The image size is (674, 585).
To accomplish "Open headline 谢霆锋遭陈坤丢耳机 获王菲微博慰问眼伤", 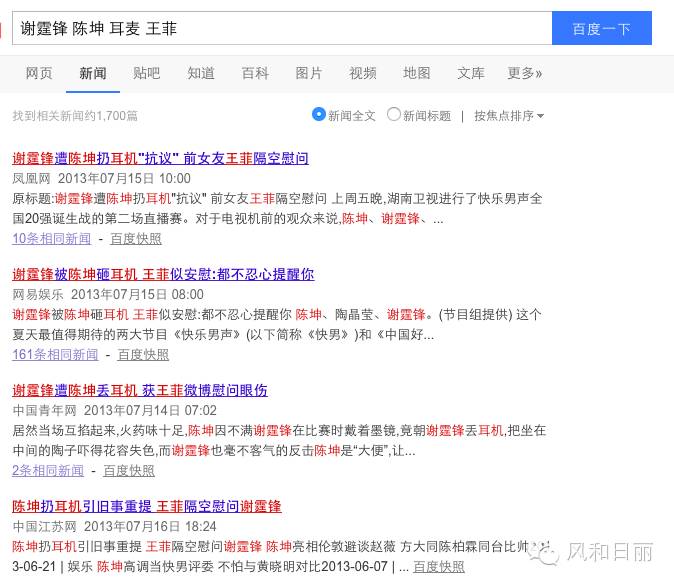I will pyautogui.click(x=140, y=390).
